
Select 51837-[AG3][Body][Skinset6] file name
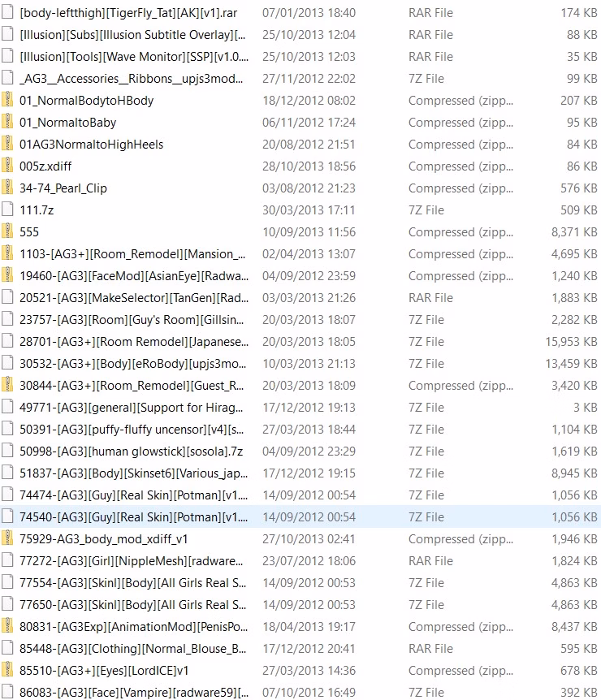click(133, 473)
